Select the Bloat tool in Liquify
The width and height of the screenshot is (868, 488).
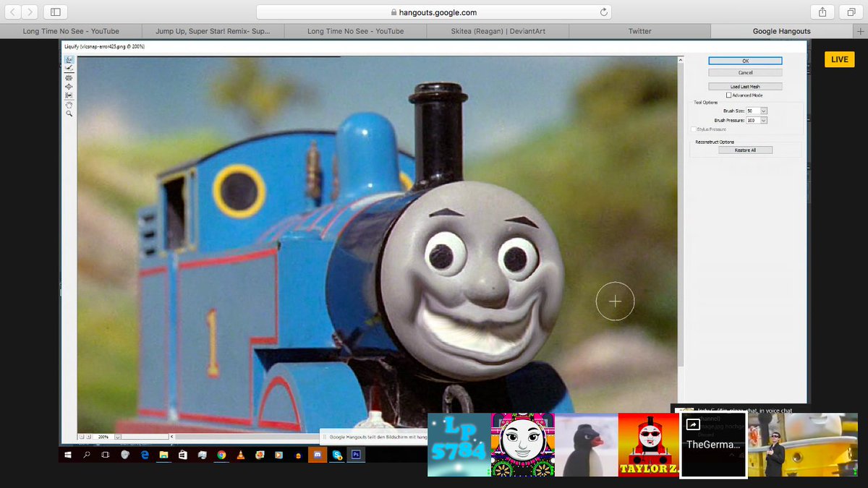pos(69,87)
